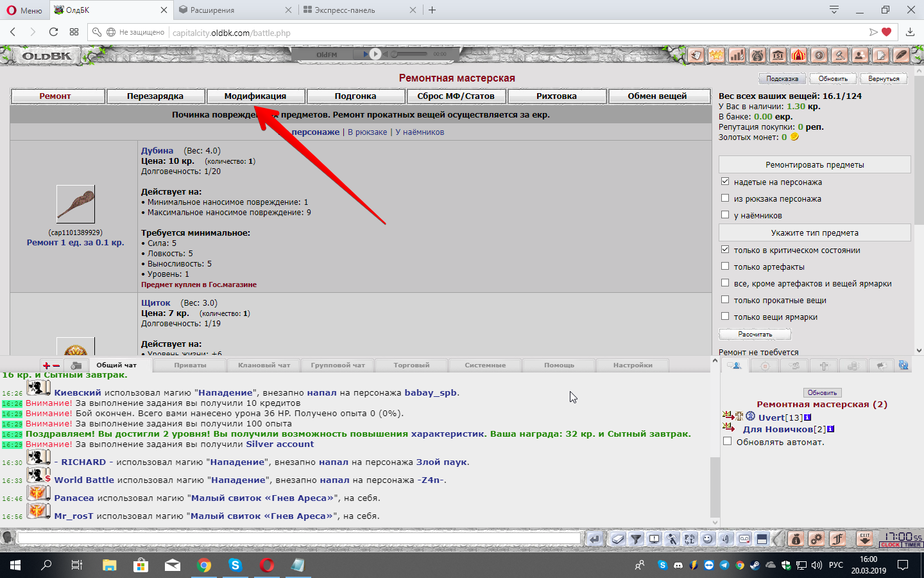This screenshot has width=924, height=578.
Task: Click the chat panel scroll-up arrow
Action: click(x=715, y=361)
